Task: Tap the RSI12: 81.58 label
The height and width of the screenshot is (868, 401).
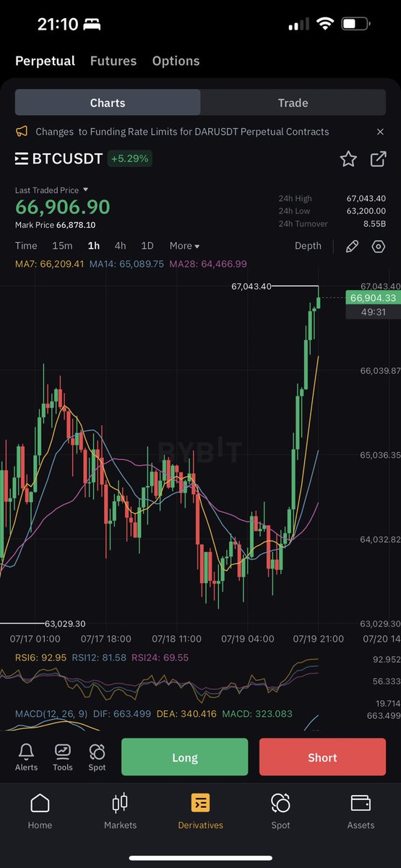Action: click(x=100, y=658)
